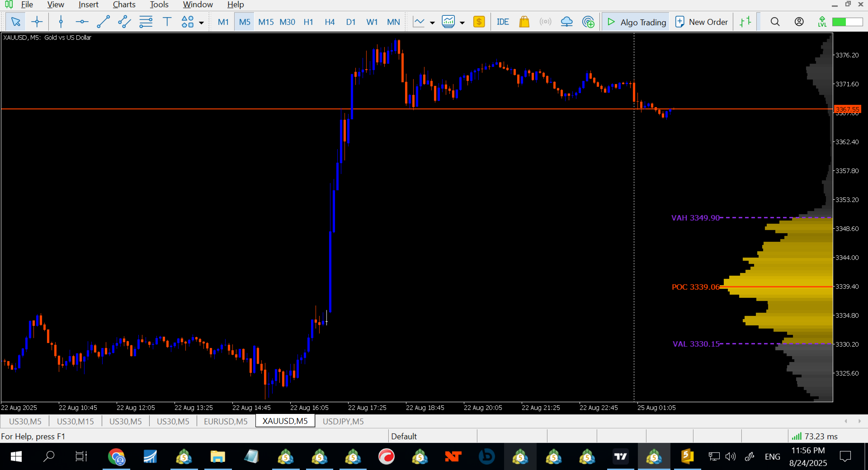This screenshot has height=470, width=868.
Task: Open File Explorer from the taskbar
Action: pyautogui.click(x=217, y=456)
